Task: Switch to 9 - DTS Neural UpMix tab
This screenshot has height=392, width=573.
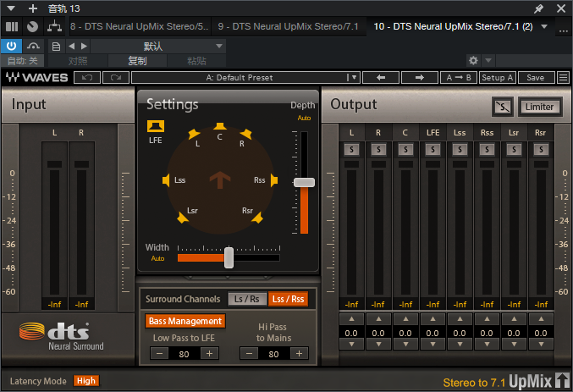Action: pyautogui.click(x=288, y=26)
